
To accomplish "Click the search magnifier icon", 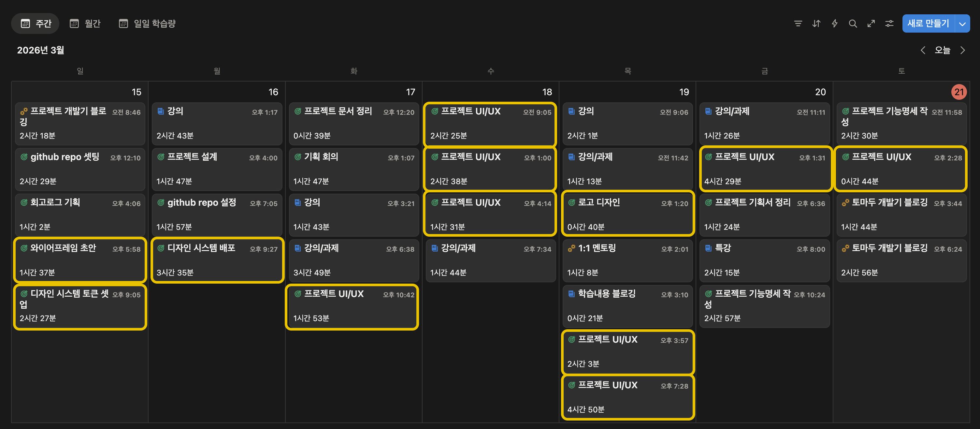I will point(853,23).
